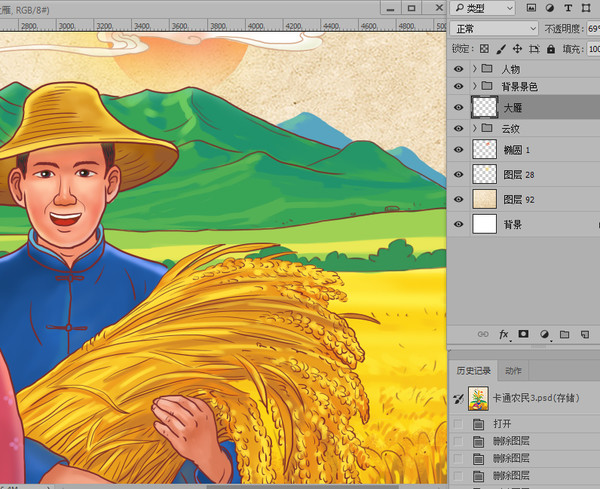The image size is (600, 489).
Task: Filter layers by shape layer icon
Action: click(x=586, y=8)
